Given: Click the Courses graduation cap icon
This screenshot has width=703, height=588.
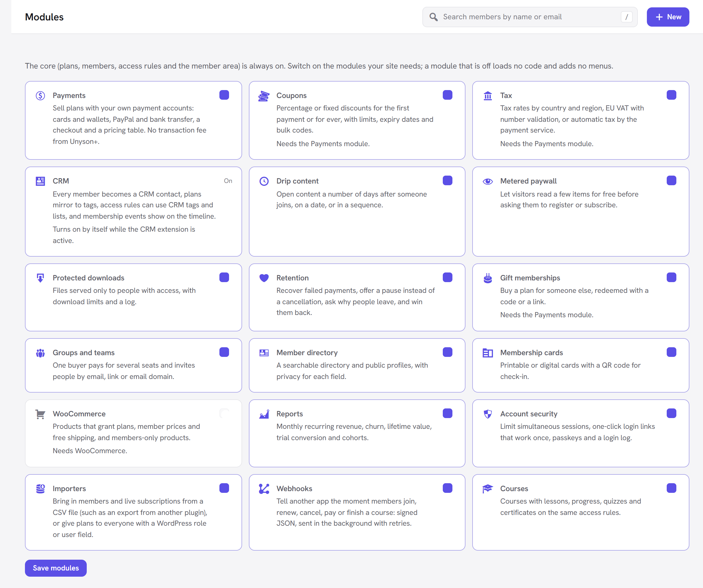Looking at the screenshot, I should point(488,489).
